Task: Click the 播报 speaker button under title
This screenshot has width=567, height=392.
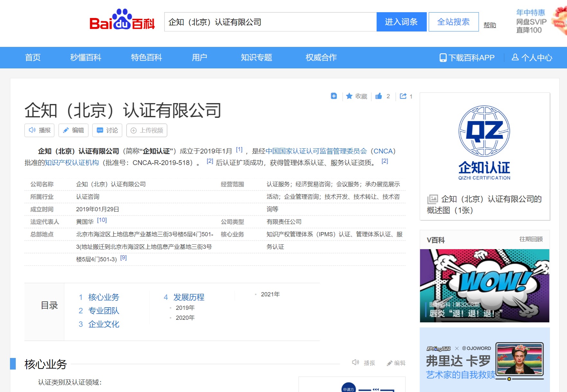Action: click(x=40, y=130)
